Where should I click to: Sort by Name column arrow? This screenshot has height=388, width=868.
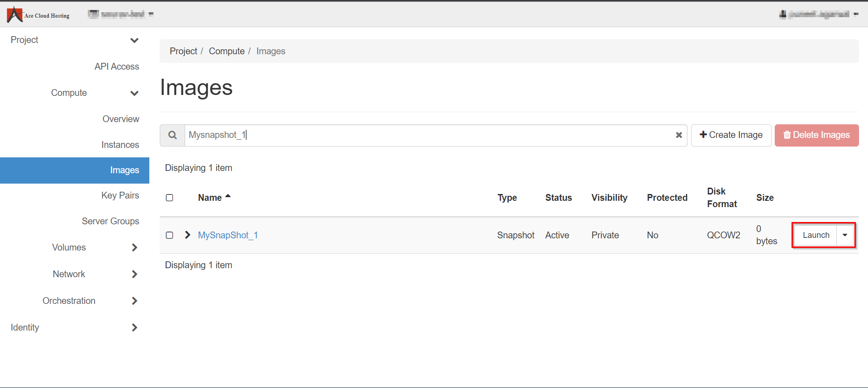pos(228,196)
